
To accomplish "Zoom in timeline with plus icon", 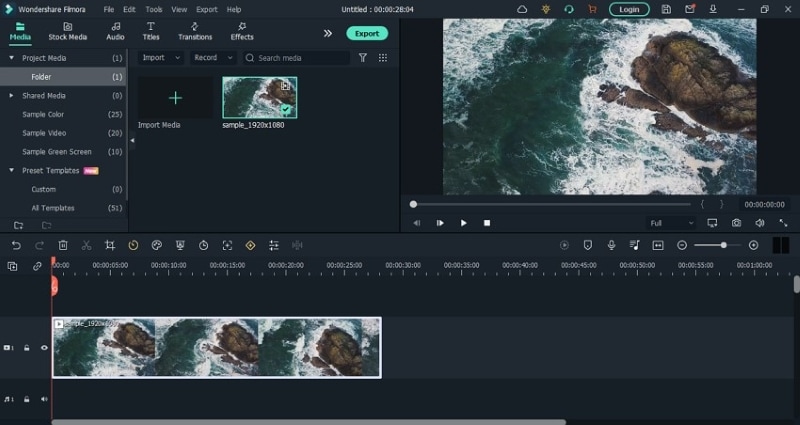I will [754, 245].
